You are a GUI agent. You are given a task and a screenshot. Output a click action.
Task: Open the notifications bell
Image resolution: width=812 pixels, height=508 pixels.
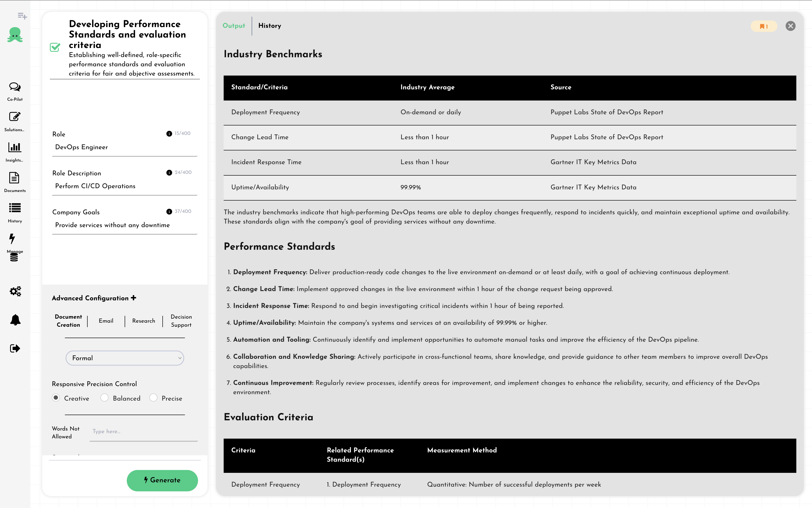15,320
